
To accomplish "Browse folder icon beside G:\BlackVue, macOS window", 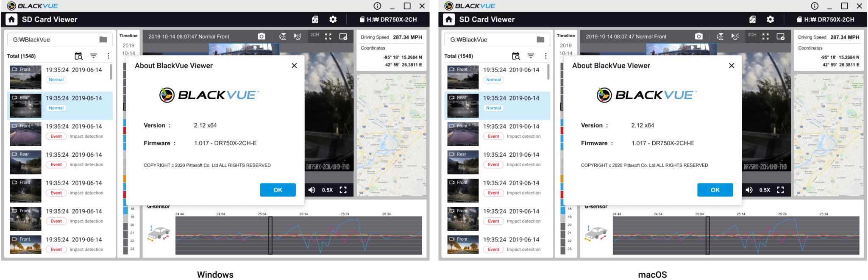I will [540, 39].
